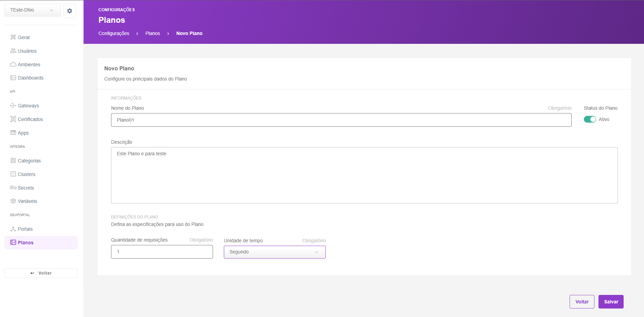Open Variáveis menu item

[41, 201]
